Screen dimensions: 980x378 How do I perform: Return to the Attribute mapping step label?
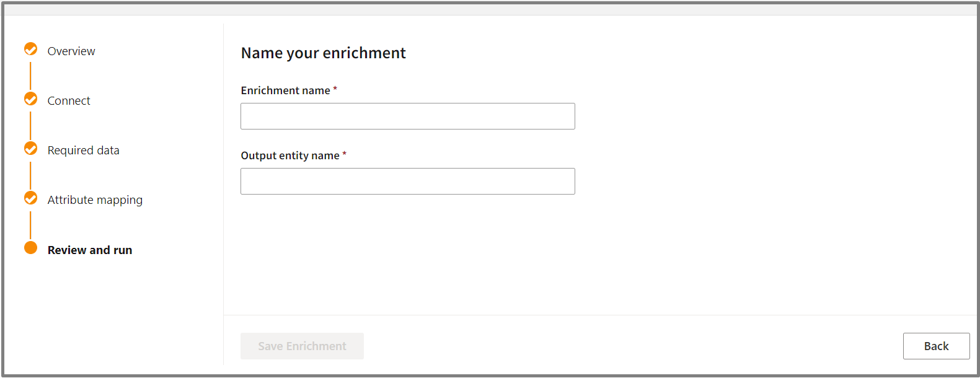click(95, 200)
